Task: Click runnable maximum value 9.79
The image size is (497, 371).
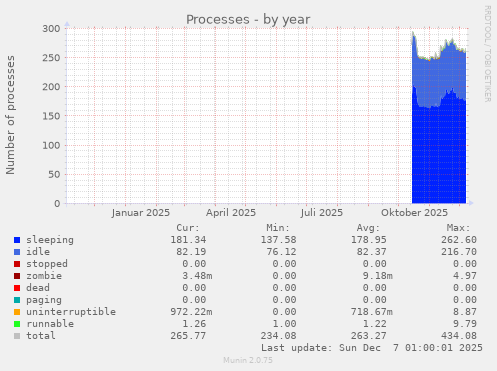Action: point(465,324)
